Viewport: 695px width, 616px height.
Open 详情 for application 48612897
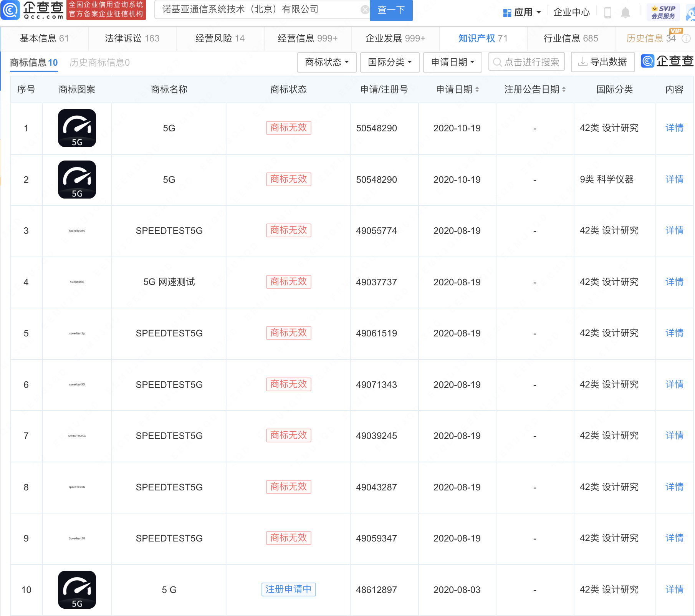pyautogui.click(x=674, y=590)
